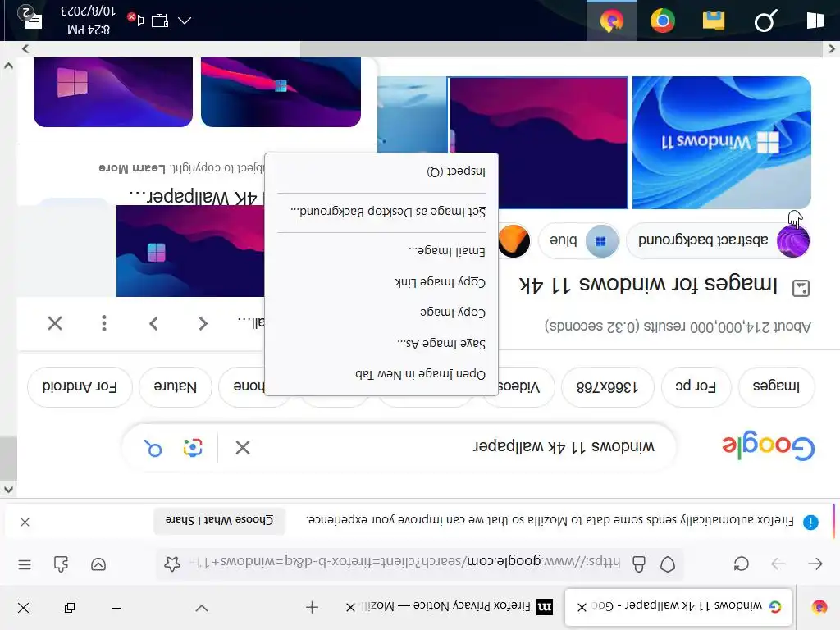Close the Firefox Privacy Notice tab
The width and height of the screenshot is (840, 630).
tap(350, 607)
